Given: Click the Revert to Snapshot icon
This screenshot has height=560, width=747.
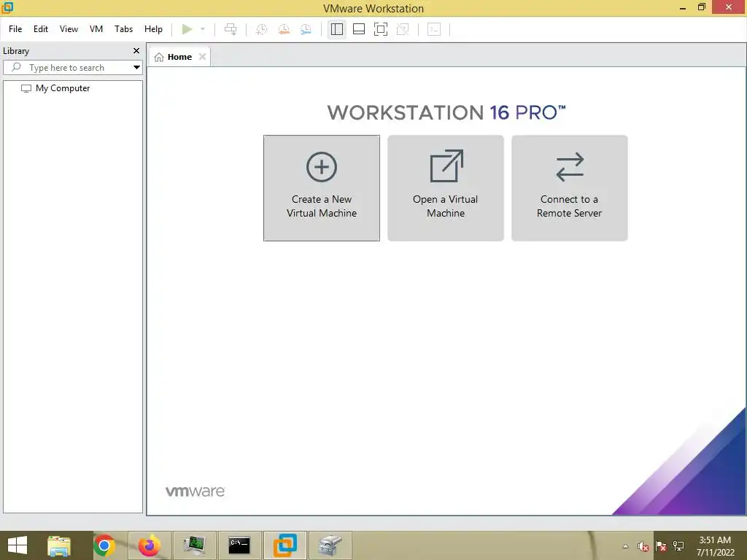Looking at the screenshot, I should pyautogui.click(x=284, y=29).
